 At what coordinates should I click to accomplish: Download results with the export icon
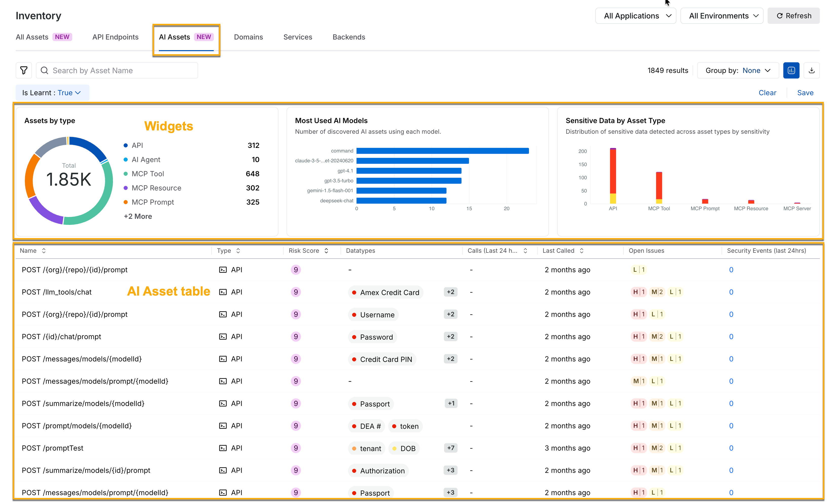[811, 70]
